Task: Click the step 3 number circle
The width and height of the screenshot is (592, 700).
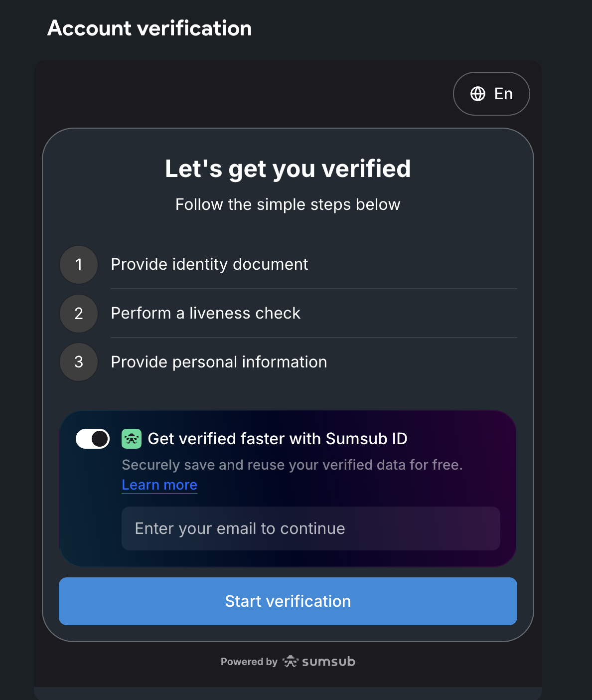Action: pos(79,362)
